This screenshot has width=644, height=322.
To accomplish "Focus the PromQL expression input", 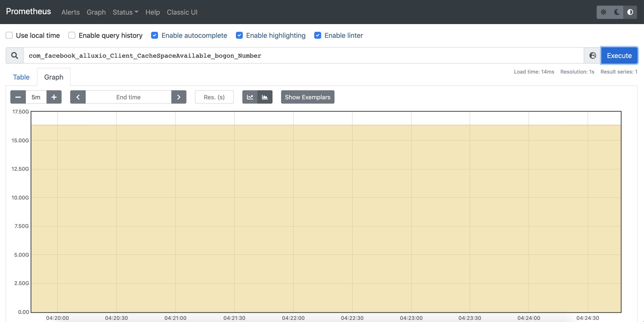I will [x=303, y=55].
